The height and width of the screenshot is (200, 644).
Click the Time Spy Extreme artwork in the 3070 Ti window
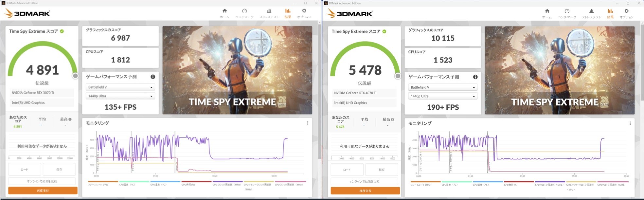pyautogui.click(x=237, y=70)
